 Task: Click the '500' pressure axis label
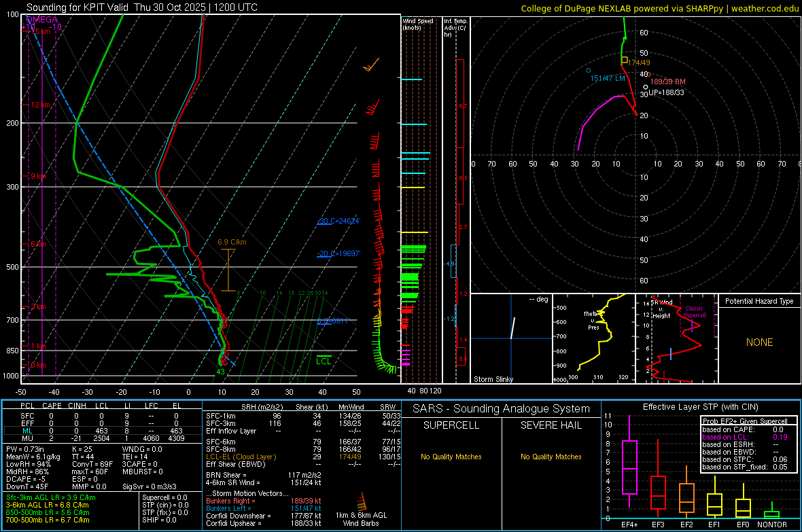click(12, 267)
